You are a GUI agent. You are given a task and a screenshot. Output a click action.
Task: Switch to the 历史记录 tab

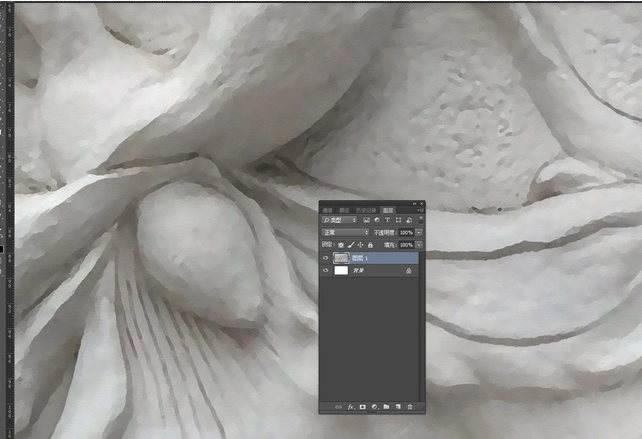click(367, 210)
